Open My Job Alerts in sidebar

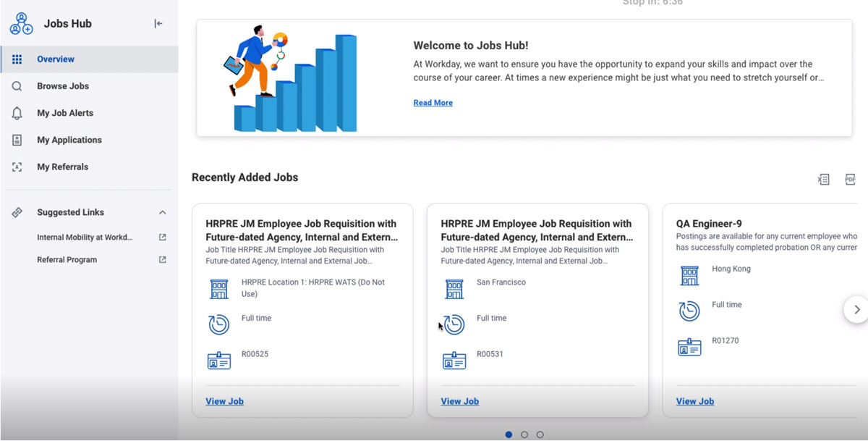pos(89,113)
